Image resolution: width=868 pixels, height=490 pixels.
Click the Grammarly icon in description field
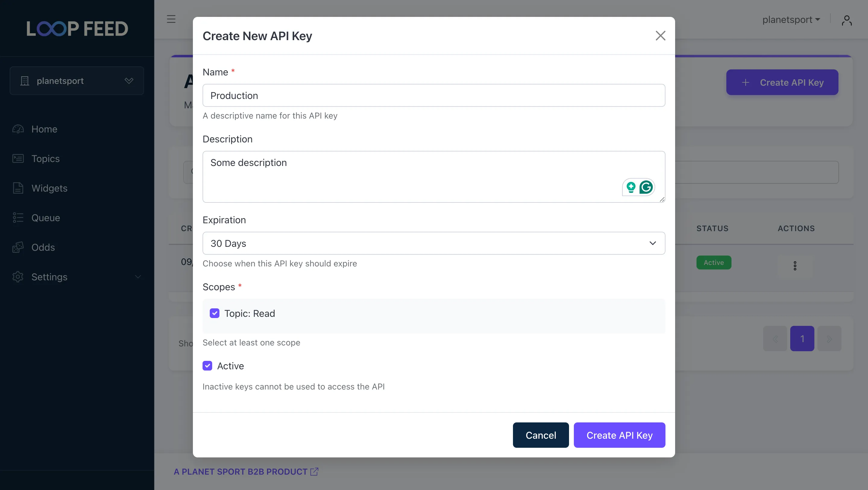[x=646, y=187]
